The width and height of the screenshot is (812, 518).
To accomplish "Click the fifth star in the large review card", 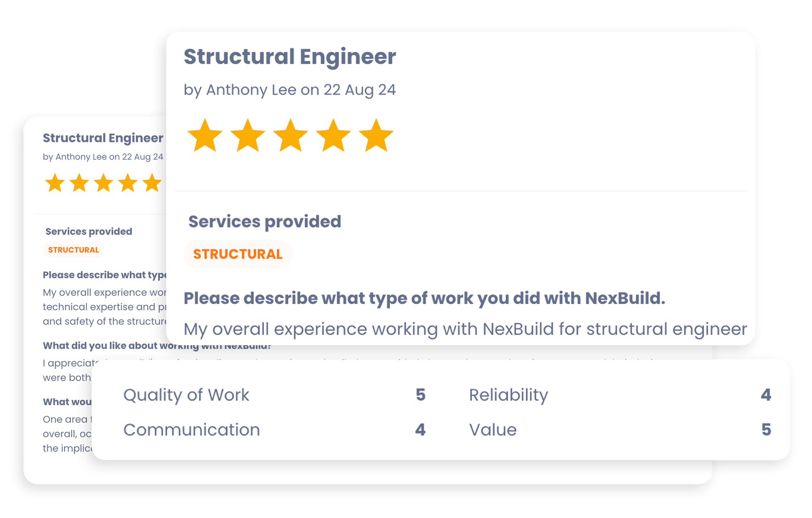I will pyautogui.click(x=376, y=136).
